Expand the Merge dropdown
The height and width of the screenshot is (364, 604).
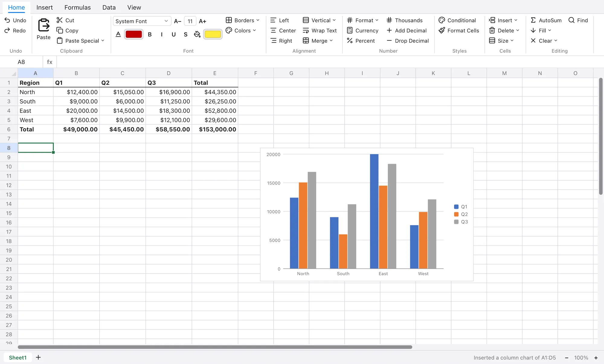point(318,41)
